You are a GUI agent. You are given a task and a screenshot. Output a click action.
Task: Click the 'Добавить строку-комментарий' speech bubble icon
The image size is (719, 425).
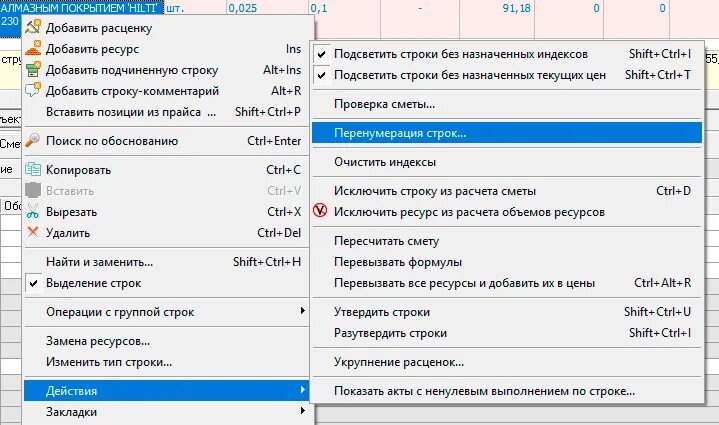tap(33, 90)
